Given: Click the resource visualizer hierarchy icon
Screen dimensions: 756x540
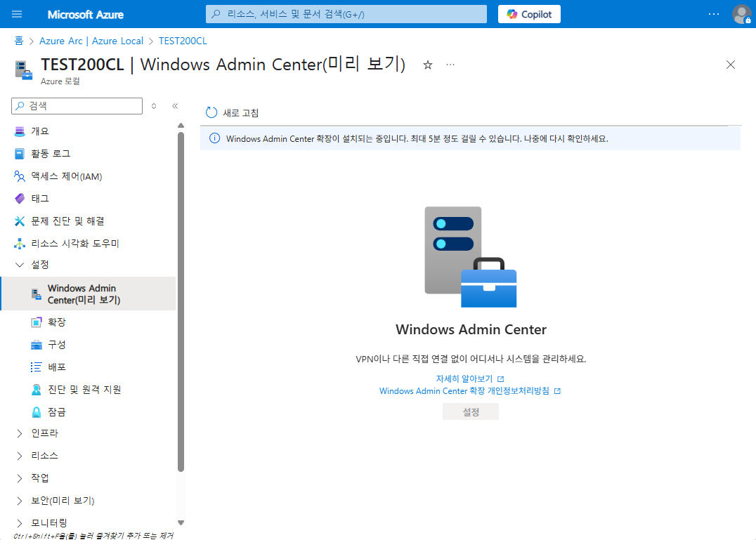Looking at the screenshot, I should [x=19, y=244].
